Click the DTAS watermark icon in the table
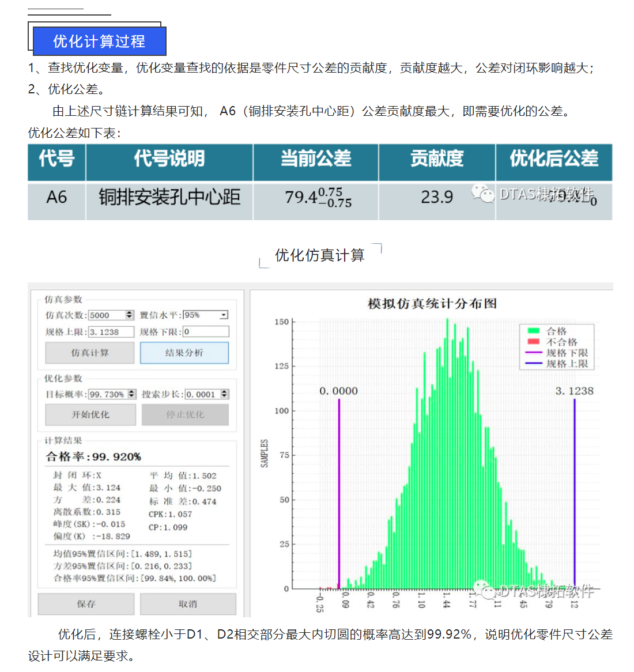The height and width of the screenshot is (672, 634). pyautogui.click(x=482, y=192)
